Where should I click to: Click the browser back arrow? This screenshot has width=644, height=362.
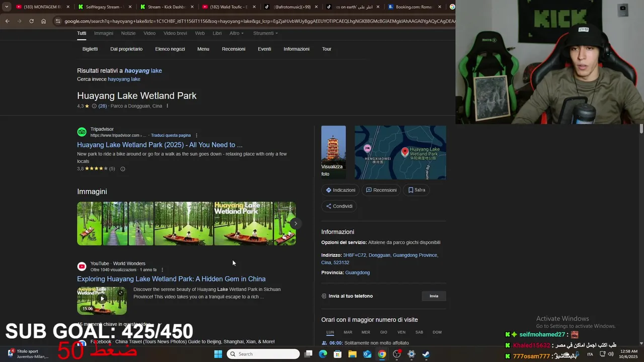7,21
